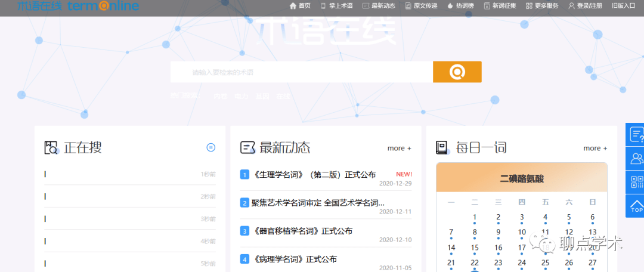Viewport: 644px width, 272px height.
Task: Open more in the 最新动态 panel
Action: 399,148
